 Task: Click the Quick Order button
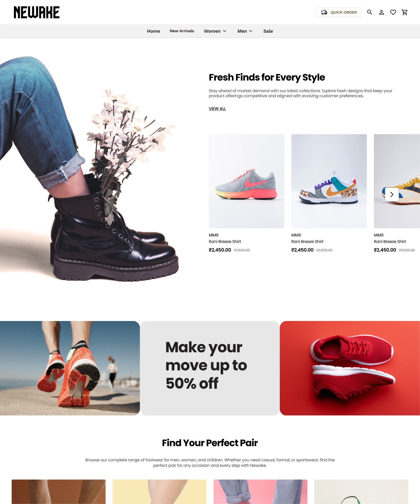[339, 12]
